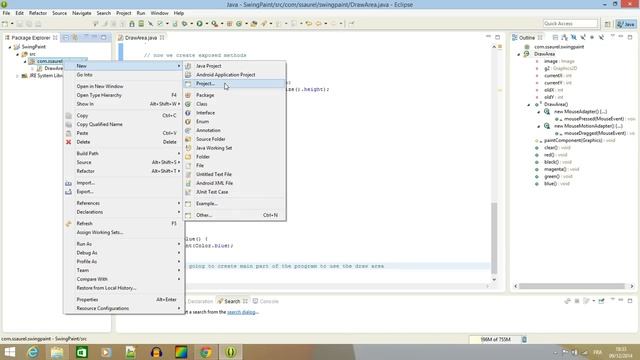Switch to the Console view tab

pyautogui.click(x=266, y=301)
